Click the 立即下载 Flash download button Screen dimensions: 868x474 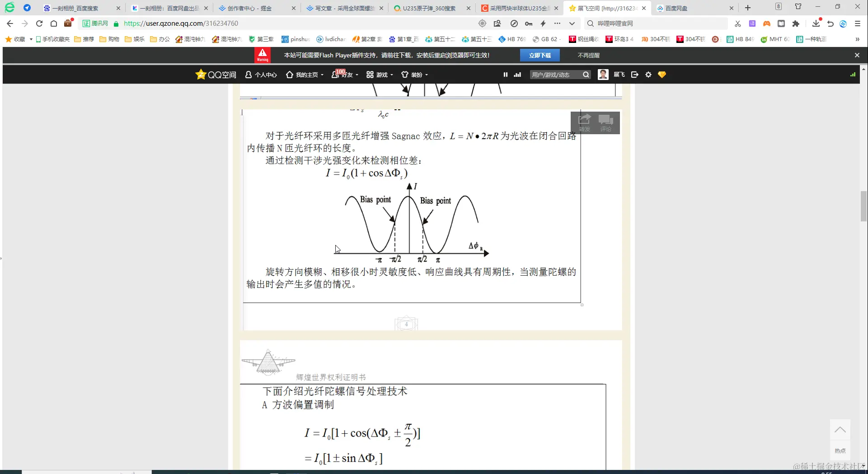(540, 55)
